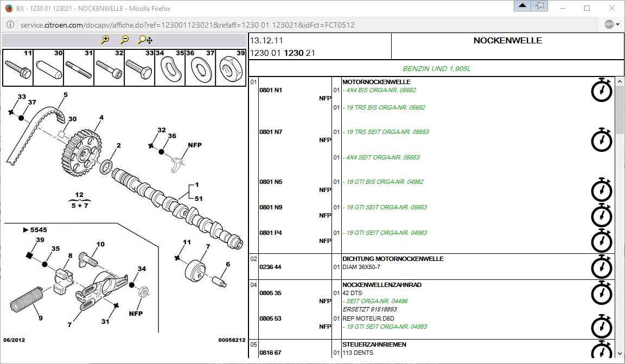This screenshot has width=625, height=364.
Task: Click part number 0801 N7
Action: point(271,132)
